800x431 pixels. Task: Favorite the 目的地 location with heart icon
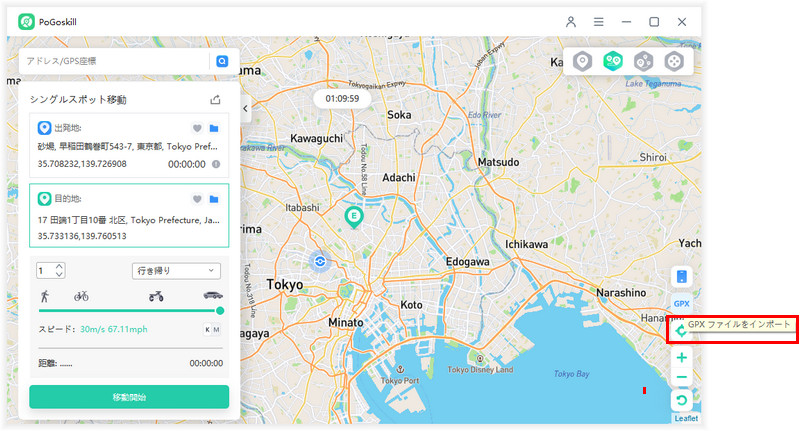tap(197, 199)
